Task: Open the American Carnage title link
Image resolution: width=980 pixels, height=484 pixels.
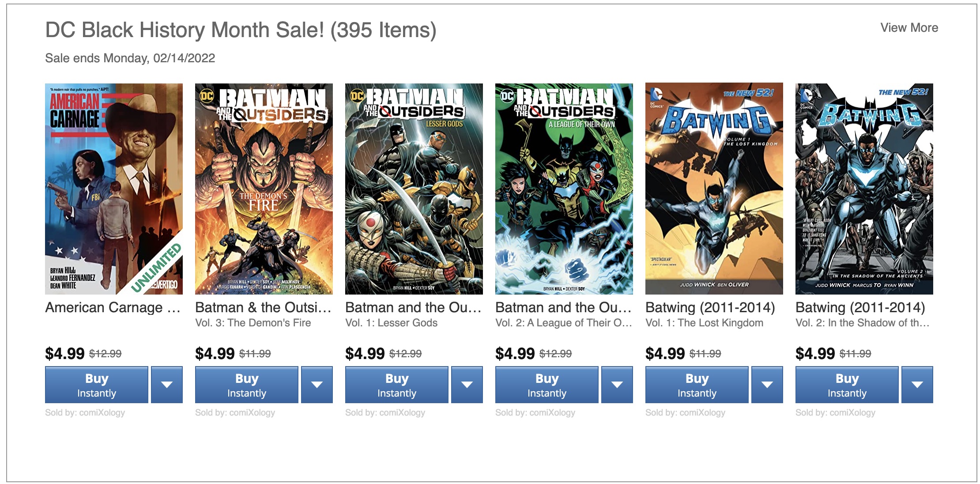Action: click(113, 307)
